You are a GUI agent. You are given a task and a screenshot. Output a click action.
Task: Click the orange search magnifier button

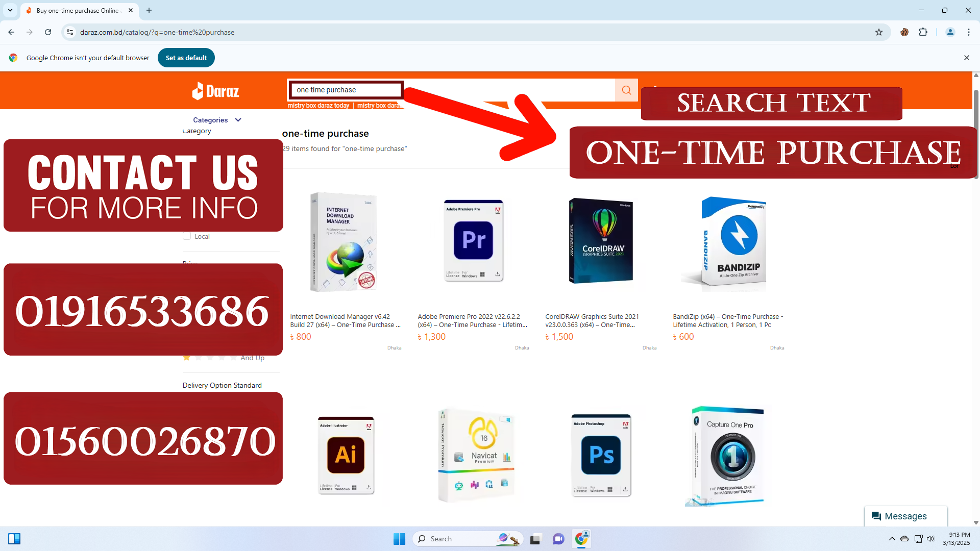[x=626, y=90]
